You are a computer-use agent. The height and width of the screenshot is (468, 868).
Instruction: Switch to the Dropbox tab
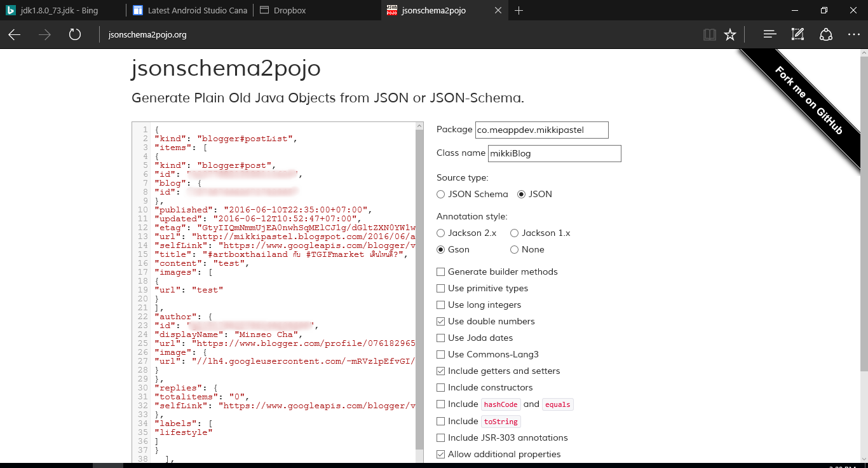point(283,10)
